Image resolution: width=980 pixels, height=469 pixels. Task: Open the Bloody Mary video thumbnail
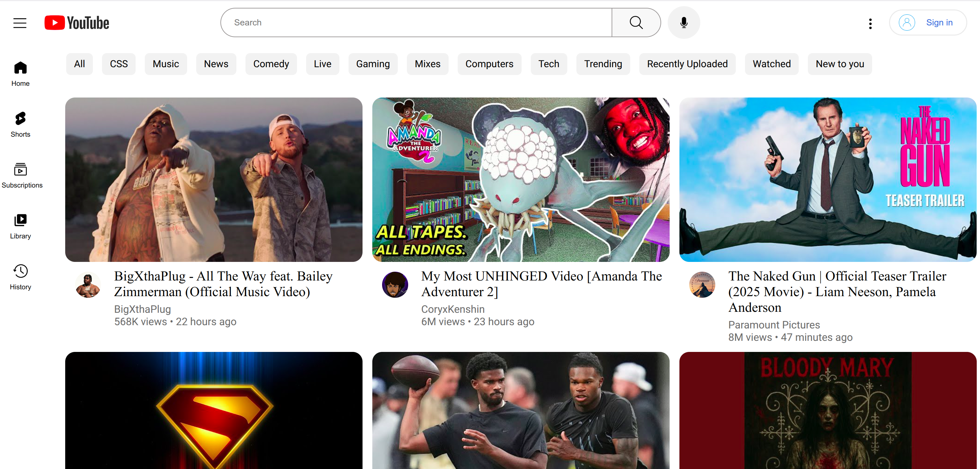828,410
